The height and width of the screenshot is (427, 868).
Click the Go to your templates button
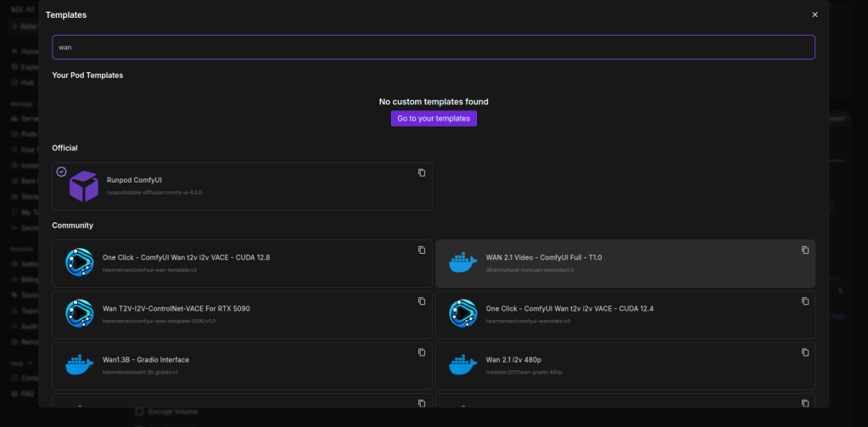coord(434,118)
